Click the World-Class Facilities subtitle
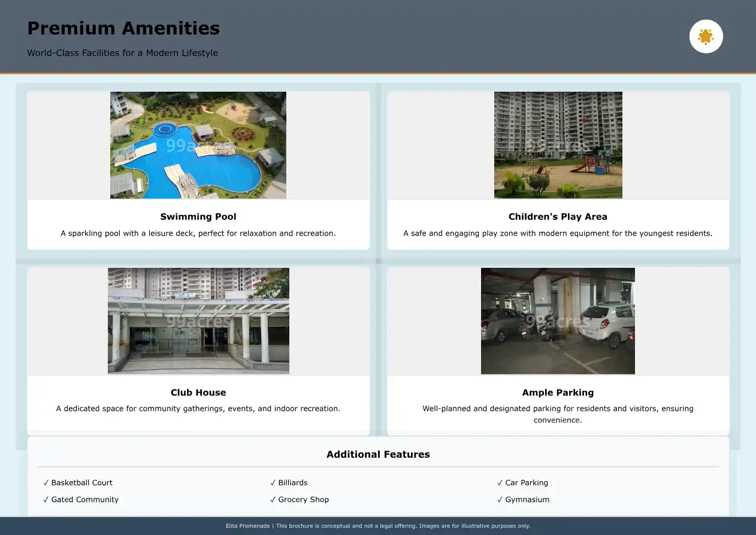The height and width of the screenshot is (535, 756). (x=122, y=53)
